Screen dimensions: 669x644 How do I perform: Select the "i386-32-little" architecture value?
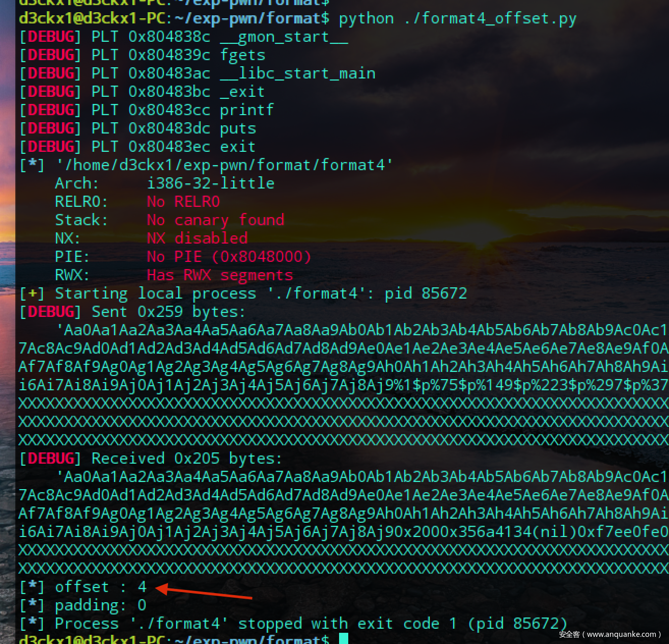tap(211, 184)
